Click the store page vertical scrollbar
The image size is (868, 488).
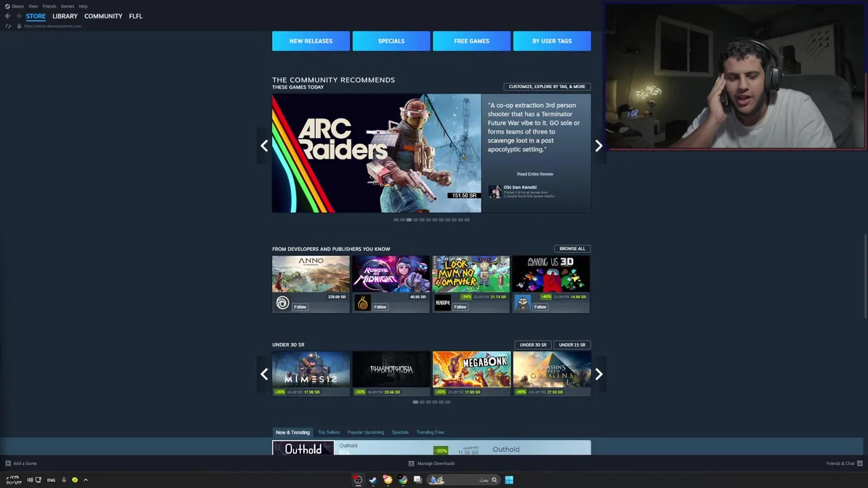point(865,277)
